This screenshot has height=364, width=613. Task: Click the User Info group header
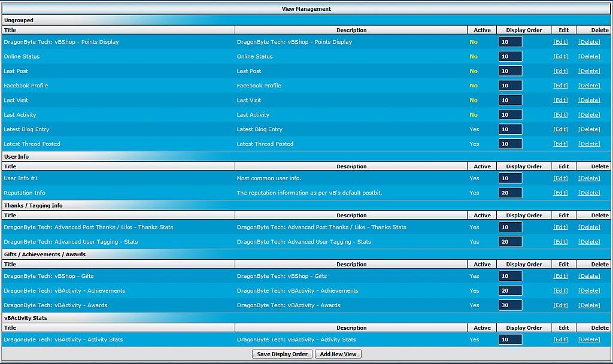pyautogui.click(x=306, y=157)
